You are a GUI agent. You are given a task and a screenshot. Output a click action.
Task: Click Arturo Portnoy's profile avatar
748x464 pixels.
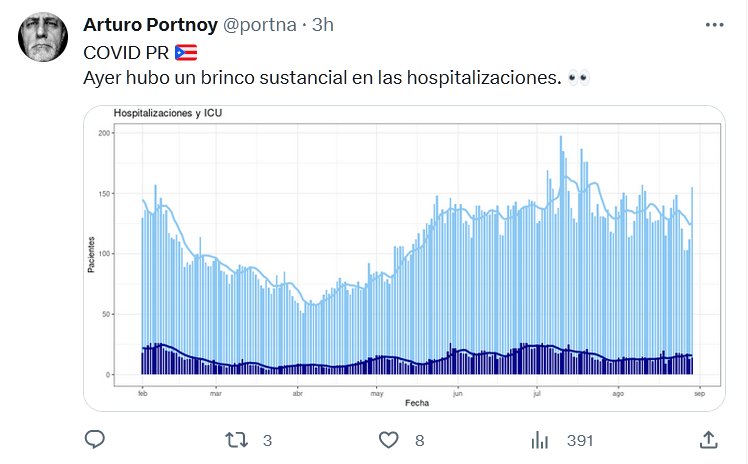click(x=43, y=39)
